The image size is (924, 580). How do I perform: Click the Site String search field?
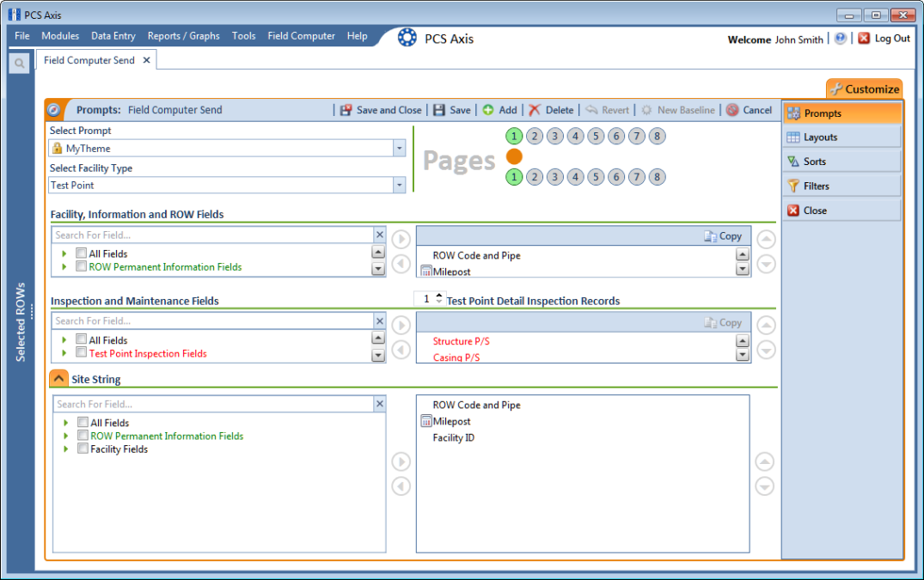[x=215, y=404]
